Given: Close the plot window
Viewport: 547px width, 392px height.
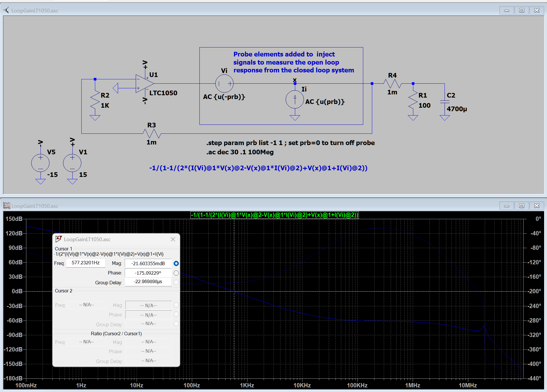Looking at the screenshot, I should tap(537, 206).
